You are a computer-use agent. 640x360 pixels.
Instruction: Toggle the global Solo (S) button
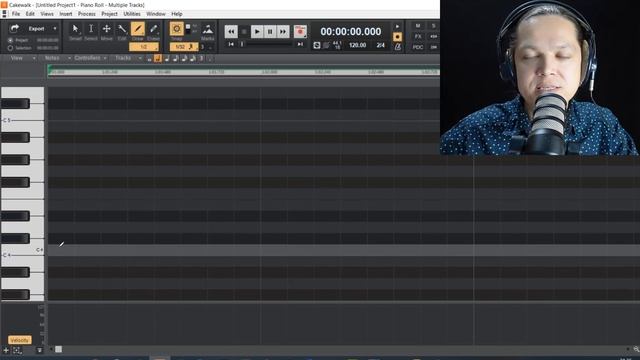433,26
